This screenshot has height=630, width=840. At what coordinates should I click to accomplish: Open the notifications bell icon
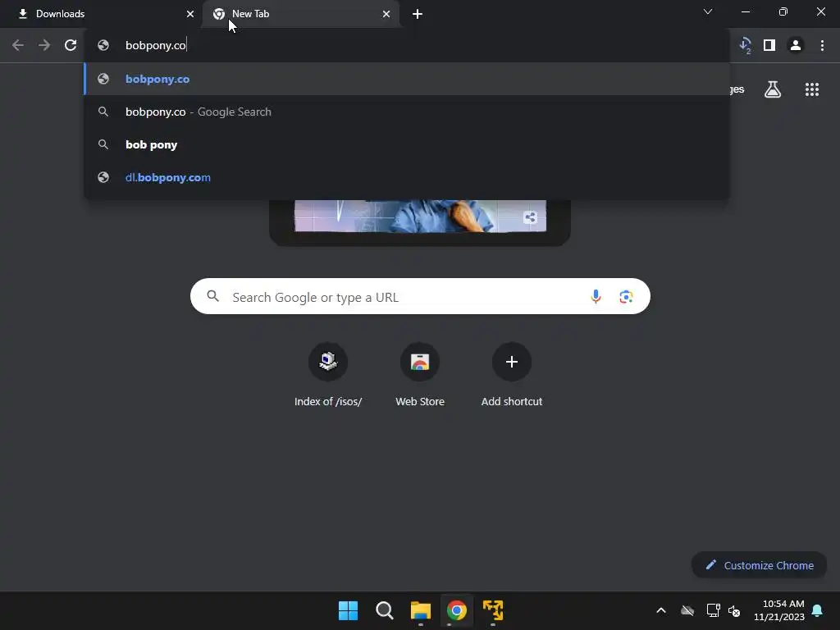818,610
